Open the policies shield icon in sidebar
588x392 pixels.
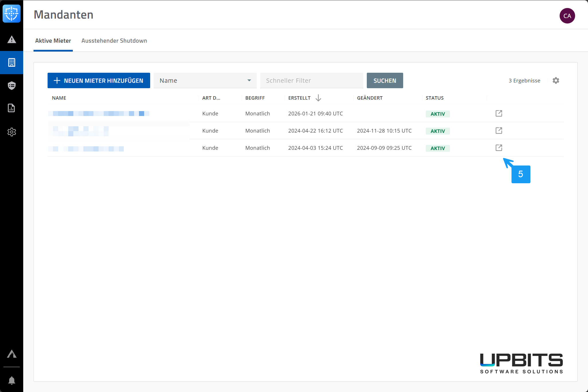[x=11, y=85]
